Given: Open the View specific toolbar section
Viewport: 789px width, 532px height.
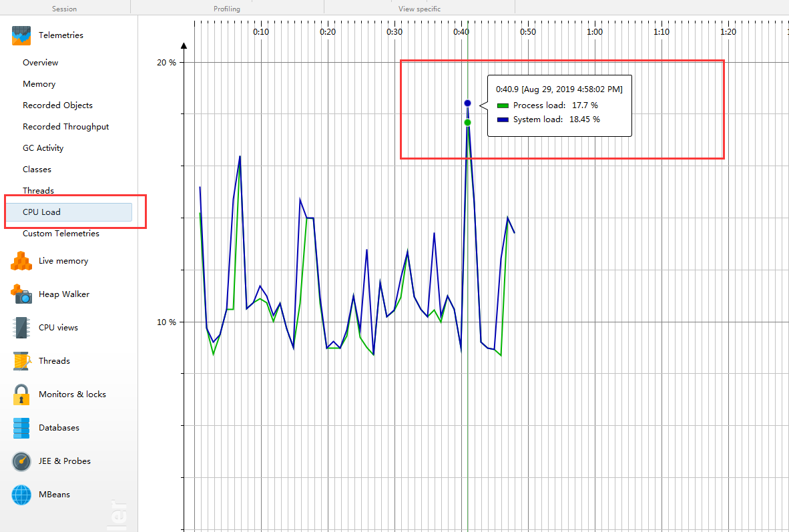Looking at the screenshot, I should coord(419,8).
